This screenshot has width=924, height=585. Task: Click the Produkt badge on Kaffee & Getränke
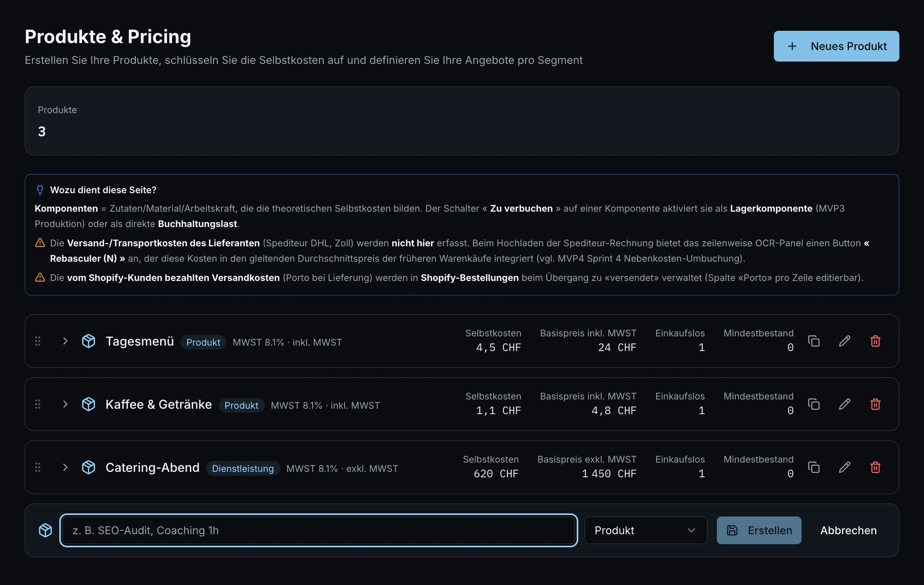241,405
